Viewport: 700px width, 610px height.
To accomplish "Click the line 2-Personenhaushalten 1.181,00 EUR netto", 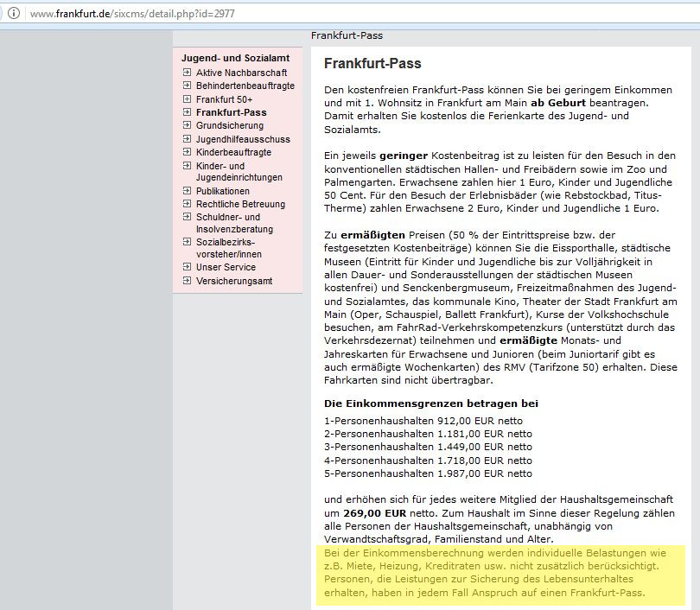I will click(x=428, y=434).
